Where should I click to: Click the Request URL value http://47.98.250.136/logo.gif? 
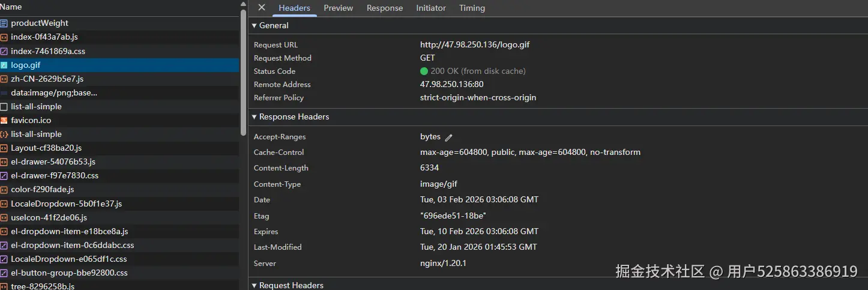coord(475,44)
